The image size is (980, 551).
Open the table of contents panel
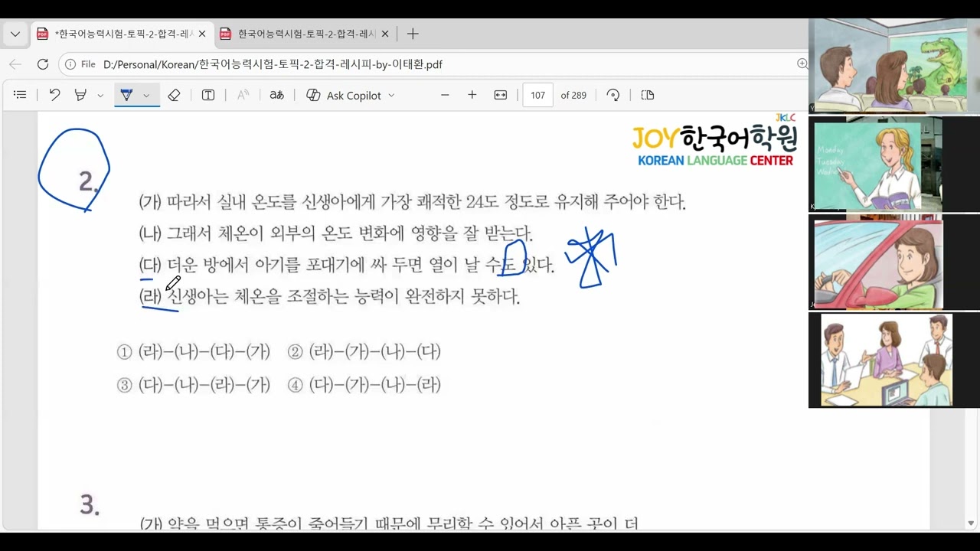pos(21,95)
